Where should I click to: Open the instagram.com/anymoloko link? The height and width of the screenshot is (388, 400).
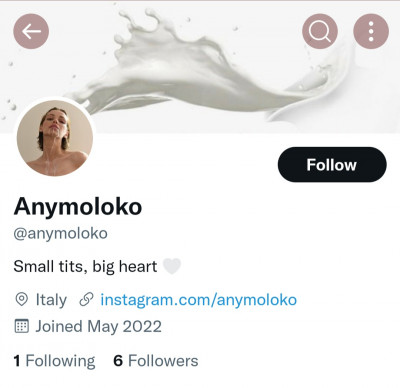(198, 300)
